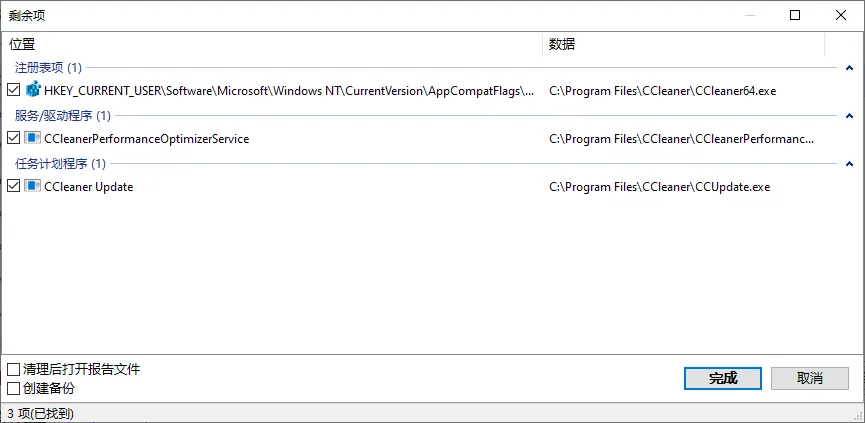
Task: Click the 完成 button
Action: click(722, 378)
